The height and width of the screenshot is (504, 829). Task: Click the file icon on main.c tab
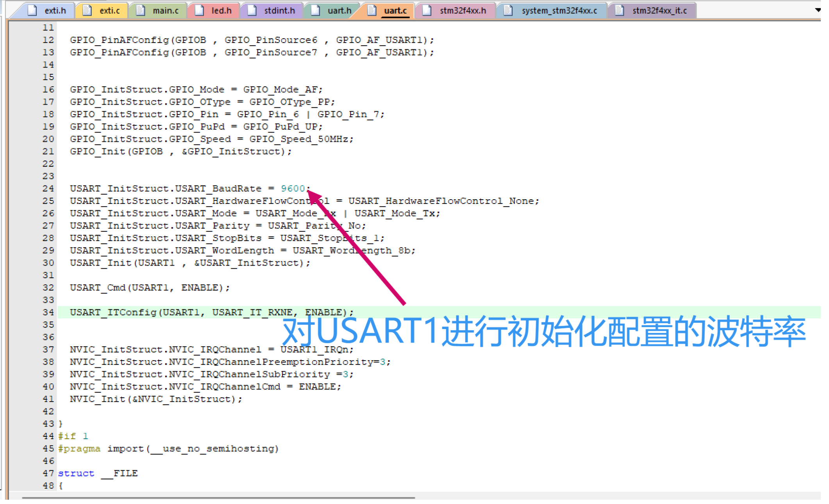(x=141, y=11)
